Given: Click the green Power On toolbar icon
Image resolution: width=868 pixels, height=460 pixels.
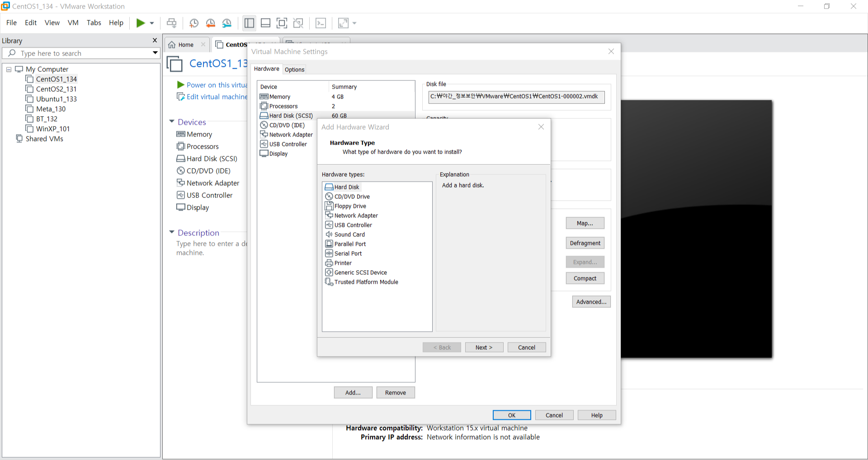Looking at the screenshot, I should pyautogui.click(x=141, y=23).
